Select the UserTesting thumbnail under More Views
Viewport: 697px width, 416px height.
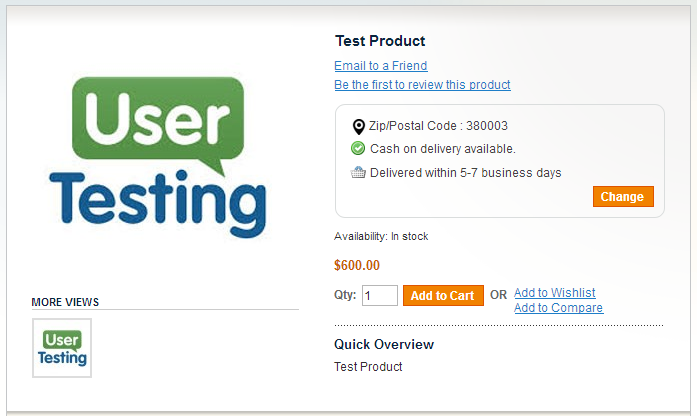pyautogui.click(x=62, y=348)
